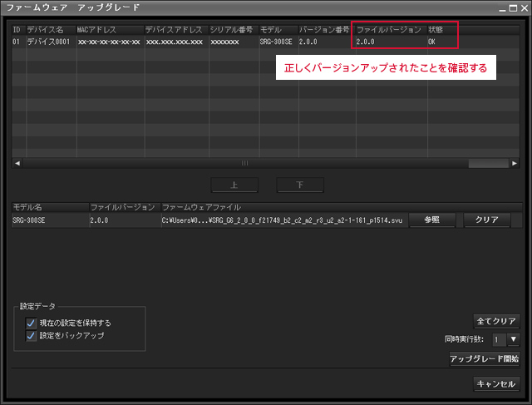
Task: Cancel the dialog with キャンセル
Action: (x=496, y=384)
